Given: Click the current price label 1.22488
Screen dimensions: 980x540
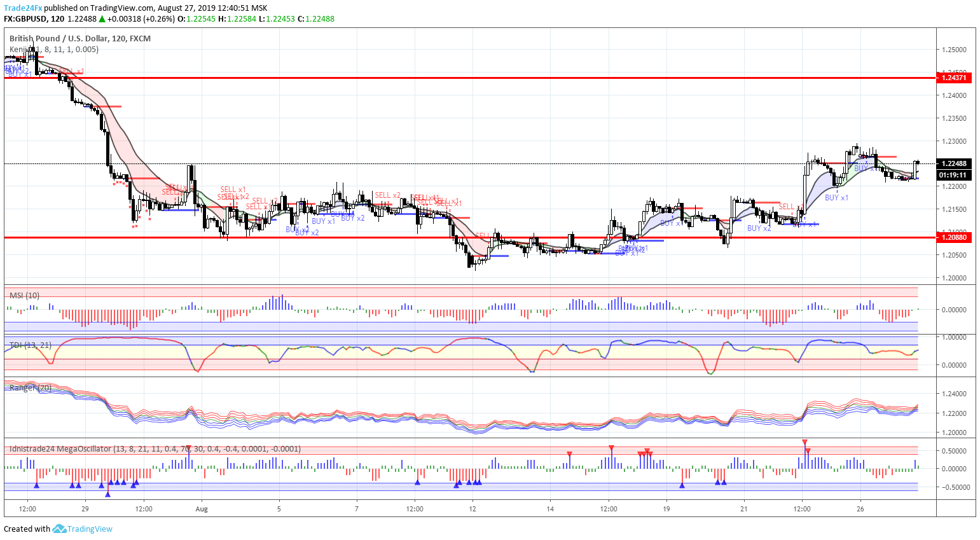Looking at the screenshot, I should point(954,163).
